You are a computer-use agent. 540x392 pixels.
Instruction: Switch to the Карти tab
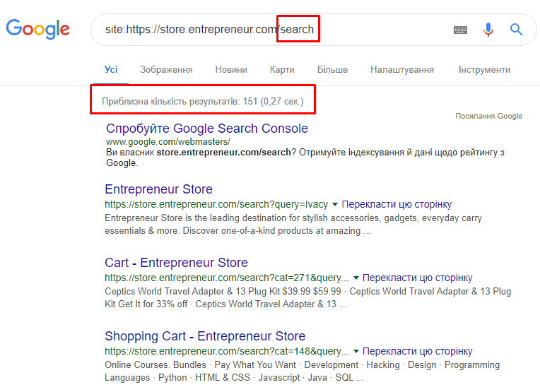(282, 69)
